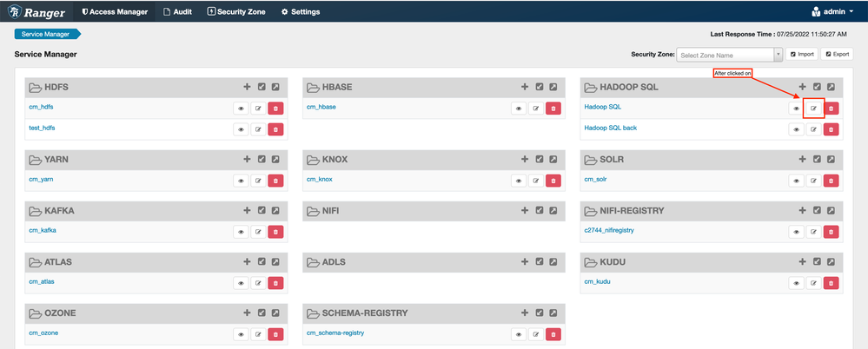
Task: Delete the cm_hdfs service
Action: [275, 109]
